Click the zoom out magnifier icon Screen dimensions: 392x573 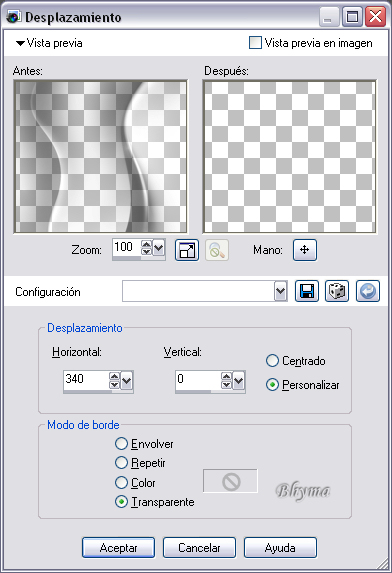point(217,250)
